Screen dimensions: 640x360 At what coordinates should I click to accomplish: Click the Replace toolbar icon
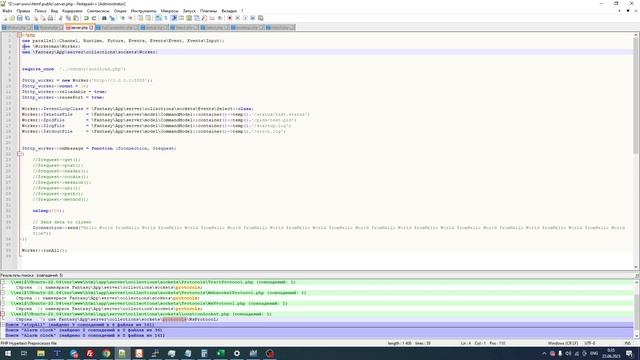tap(112, 18)
